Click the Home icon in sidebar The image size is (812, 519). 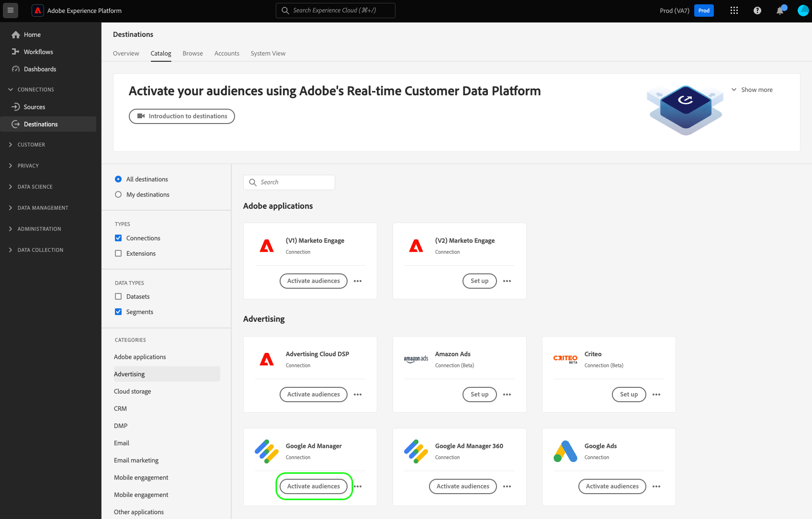point(16,34)
